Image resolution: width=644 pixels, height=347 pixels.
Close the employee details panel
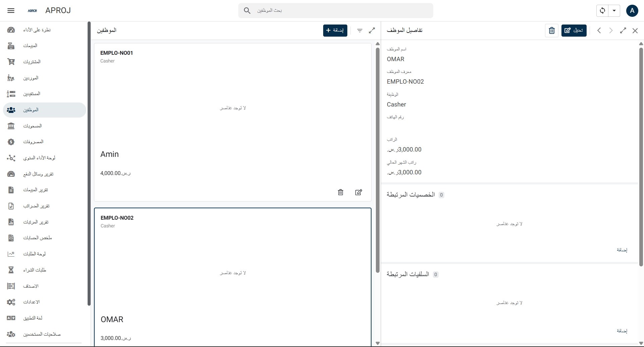[x=635, y=31]
